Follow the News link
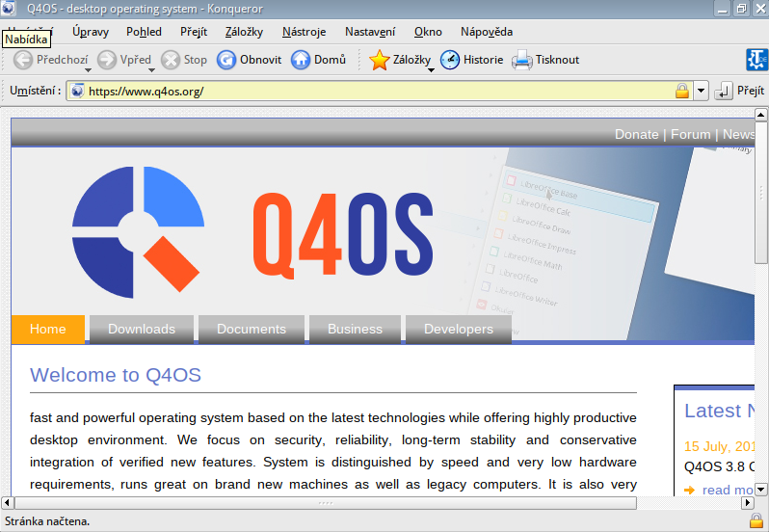Image resolution: width=769 pixels, height=532 pixels. tap(738, 134)
